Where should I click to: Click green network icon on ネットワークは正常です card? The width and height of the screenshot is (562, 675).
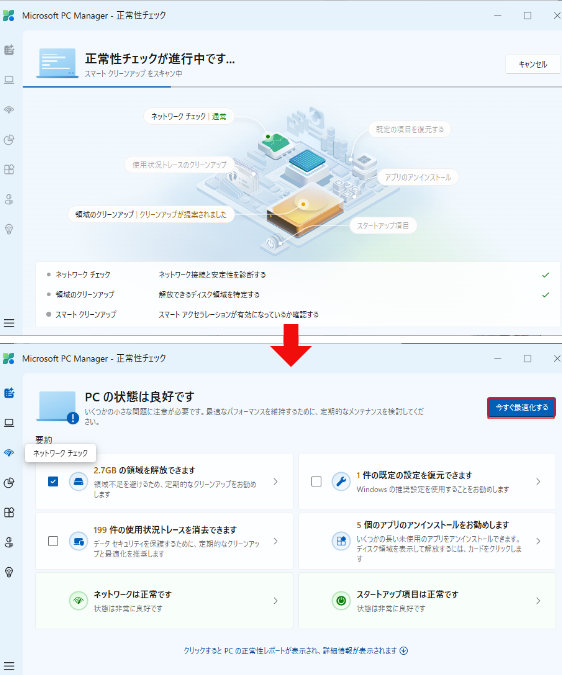pyautogui.click(x=78, y=601)
